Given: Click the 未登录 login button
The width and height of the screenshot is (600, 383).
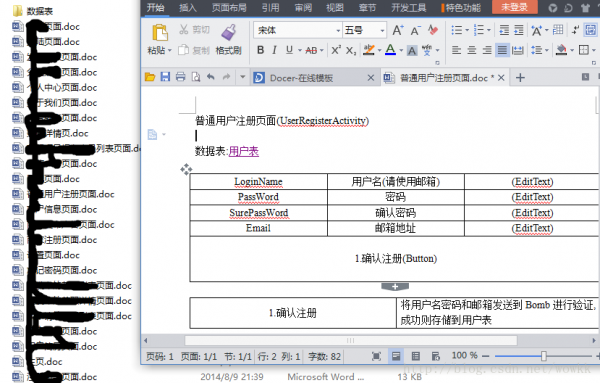Looking at the screenshot, I should tap(514, 7).
